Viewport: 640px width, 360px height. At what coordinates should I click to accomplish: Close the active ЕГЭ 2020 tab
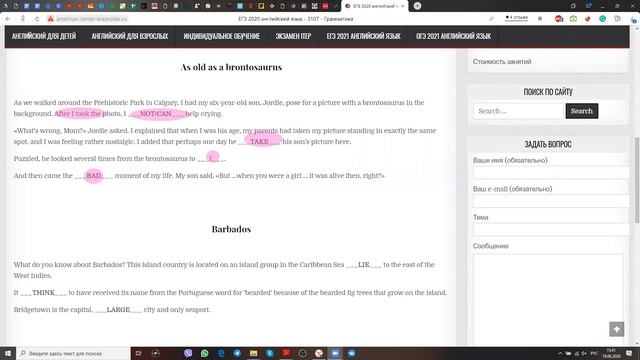pos(402,6)
